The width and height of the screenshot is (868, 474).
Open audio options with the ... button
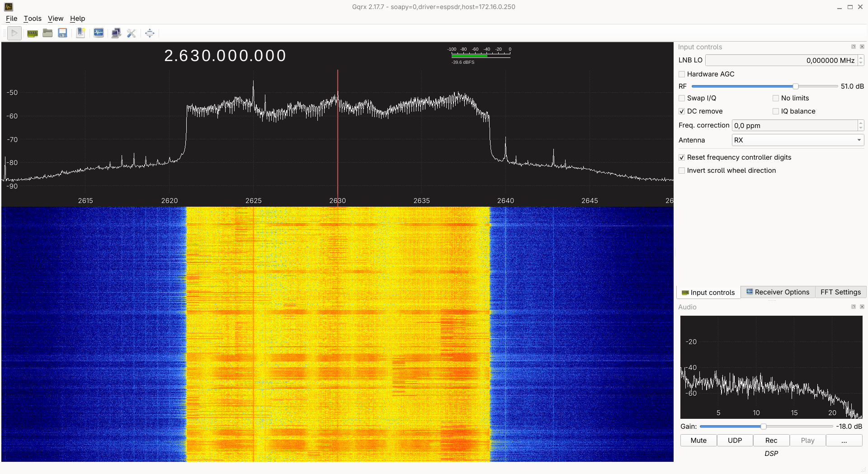coord(844,441)
